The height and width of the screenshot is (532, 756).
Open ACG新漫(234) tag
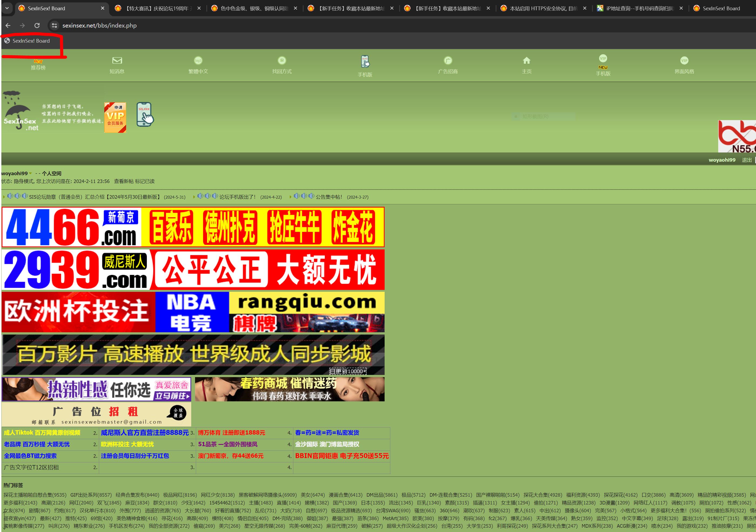tap(632, 526)
